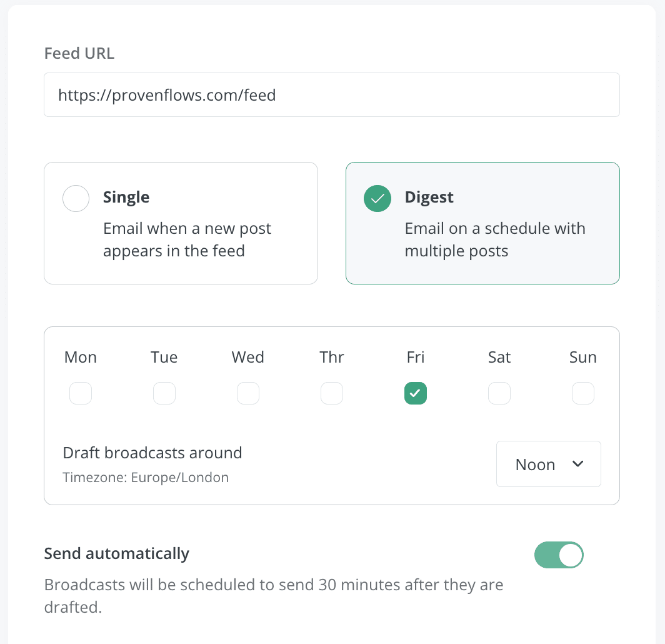Check the Sat checkbox
This screenshot has width=665, height=644.
coord(499,393)
